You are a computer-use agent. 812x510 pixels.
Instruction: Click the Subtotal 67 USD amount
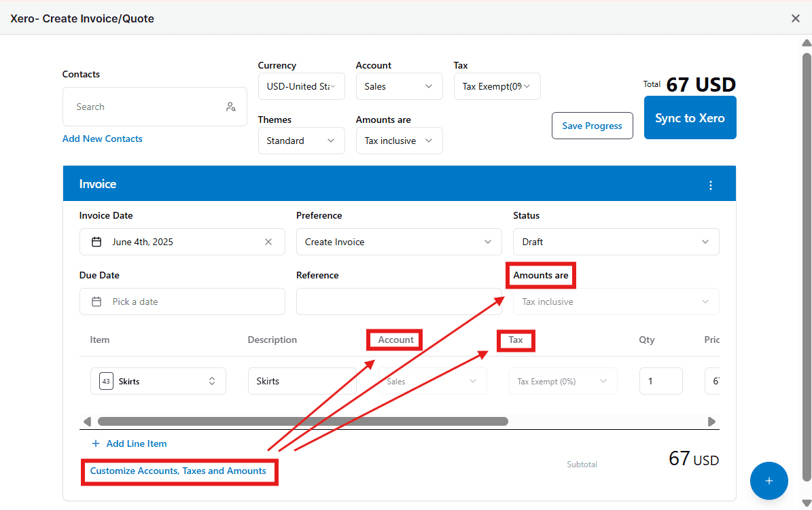[x=693, y=459]
